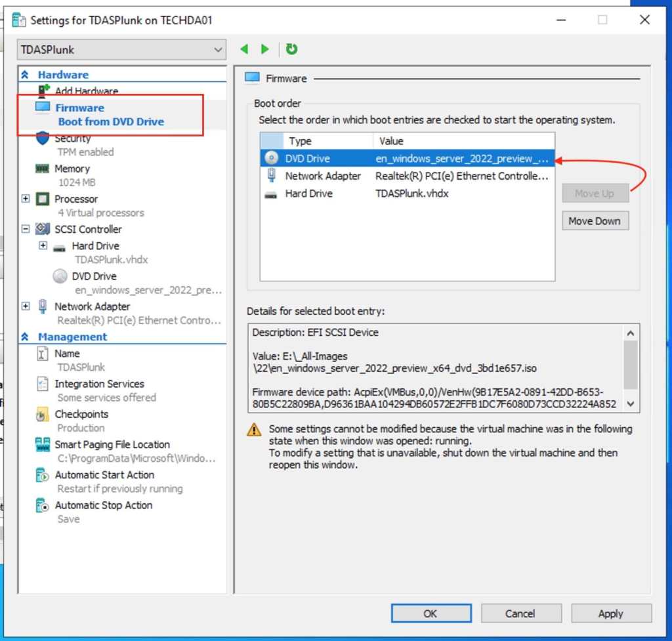This screenshot has width=672, height=641.
Task: Select the DVD Drive disc icon in sidebar
Action: pyautogui.click(x=60, y=276)
